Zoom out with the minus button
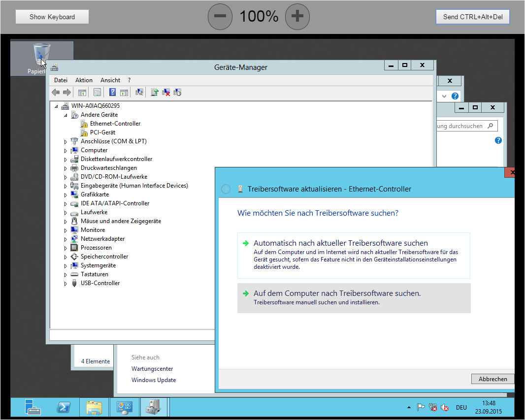Viewport: 525px width, 420px height. pyautogui.click(x=220, y=16)
